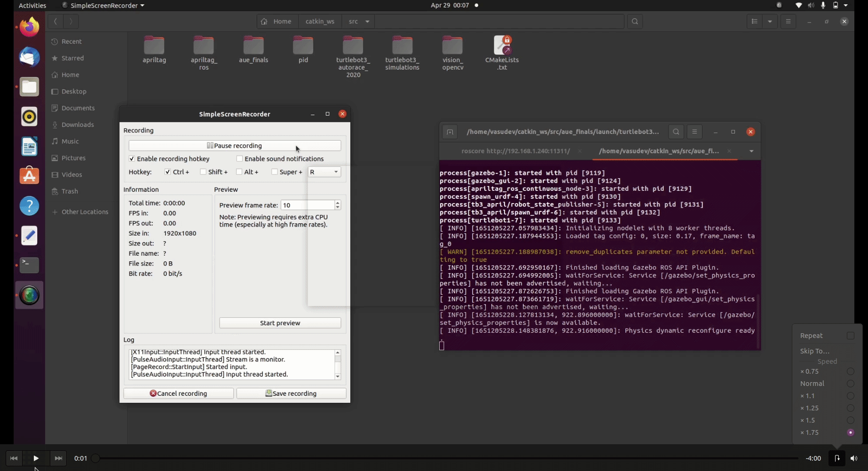This screenshot has height=471, width=868.
Task: Open the SimpleScreenRecorder app menu
Action: click(x=103, y=6)
